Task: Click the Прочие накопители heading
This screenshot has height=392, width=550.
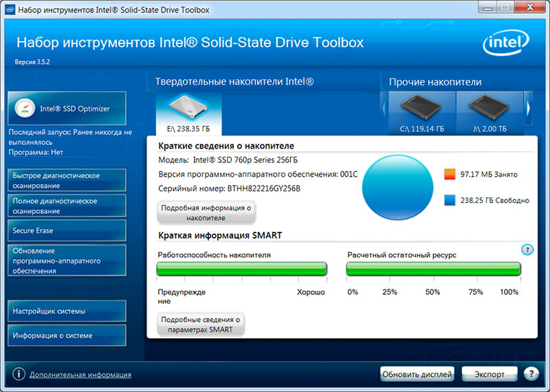Action: 435,82
